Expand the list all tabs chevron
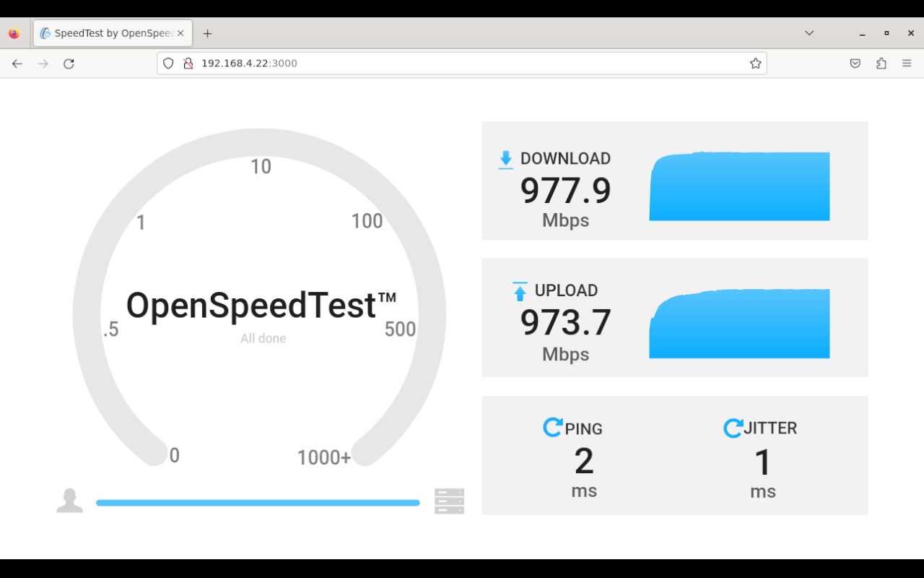 [809, 33]
